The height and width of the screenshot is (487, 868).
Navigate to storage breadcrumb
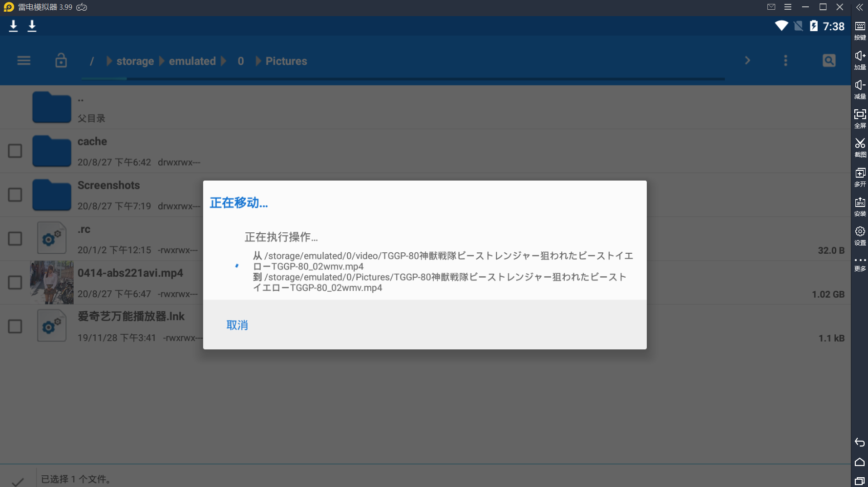(135, 61)
